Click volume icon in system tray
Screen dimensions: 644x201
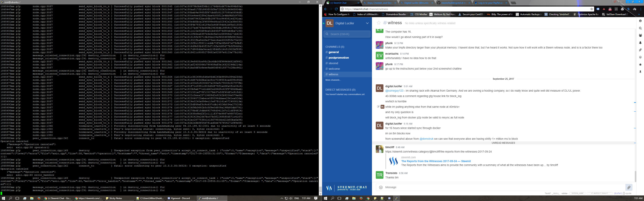[x=291, y=198]
